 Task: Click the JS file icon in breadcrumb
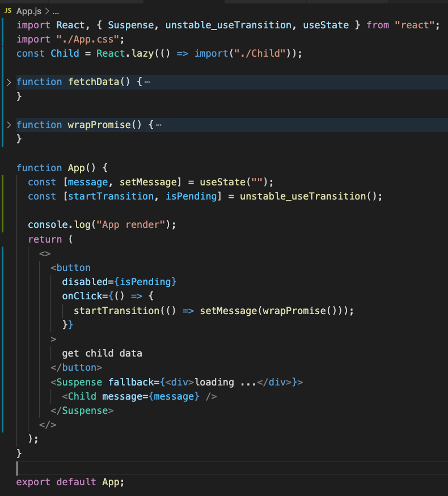(8, 11)
